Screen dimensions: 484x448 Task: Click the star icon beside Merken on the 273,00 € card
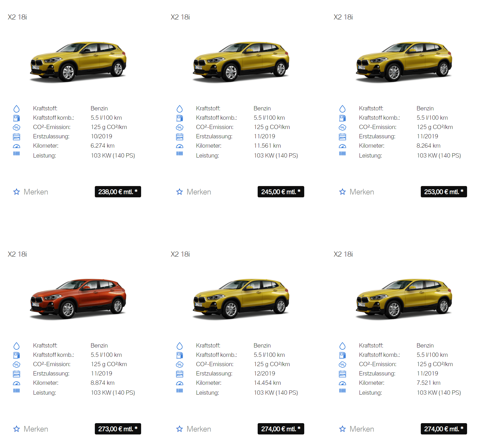[x=17, y=429]
